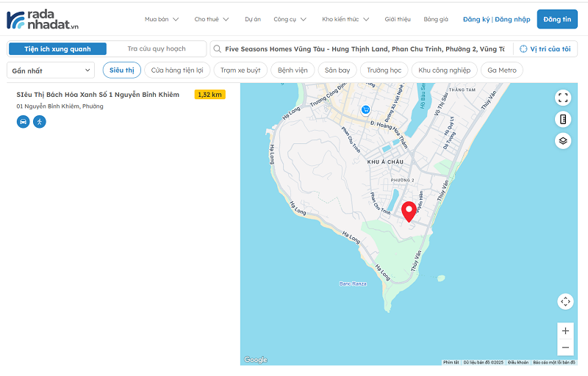Click the address search input field

pos(364,49)
